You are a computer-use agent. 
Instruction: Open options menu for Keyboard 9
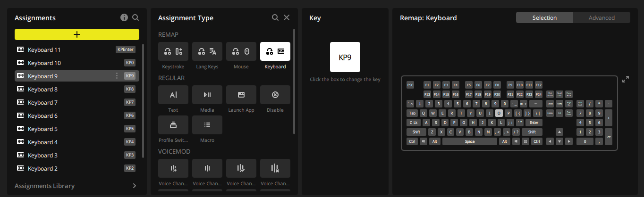point(117,76)
